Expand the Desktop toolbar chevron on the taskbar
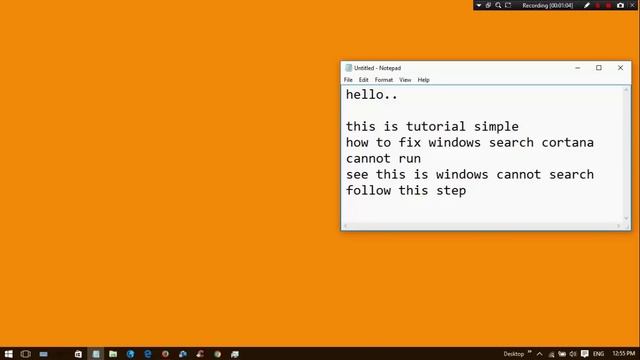Screen dimensions: 640x360 coord(530,352)
